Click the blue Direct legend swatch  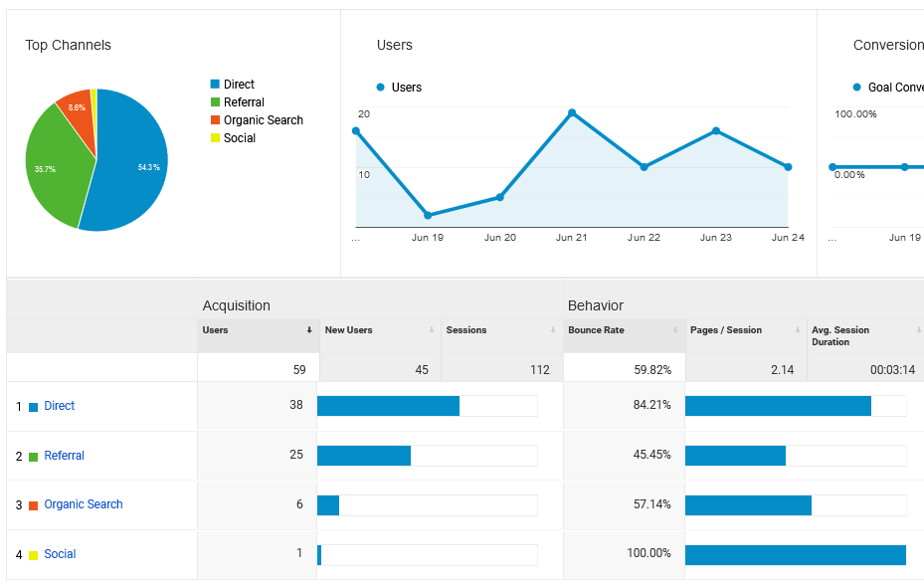215,85
